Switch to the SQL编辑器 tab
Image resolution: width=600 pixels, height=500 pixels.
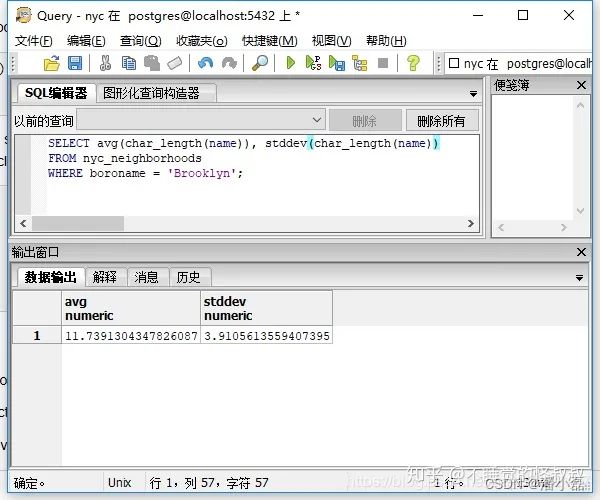coord(56,93)
